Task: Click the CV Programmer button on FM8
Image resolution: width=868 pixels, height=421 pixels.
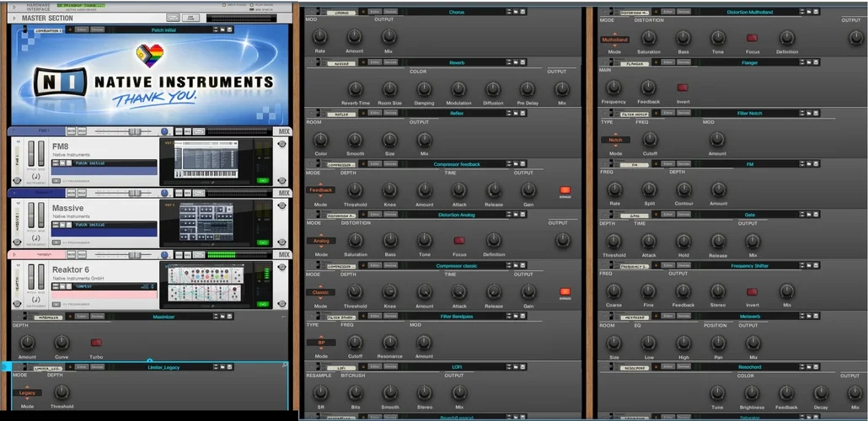Action: click(x=57, y=181)
